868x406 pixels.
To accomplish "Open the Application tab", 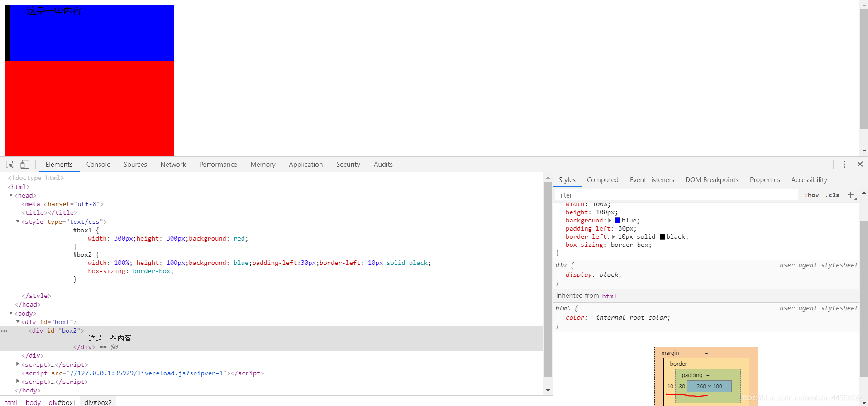I will point(306,165).
